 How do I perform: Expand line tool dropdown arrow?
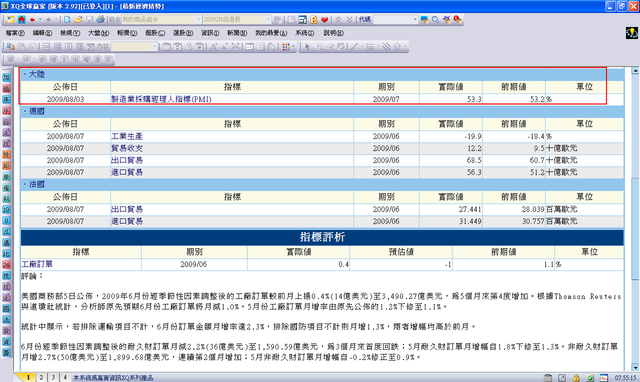click(362, 47)
